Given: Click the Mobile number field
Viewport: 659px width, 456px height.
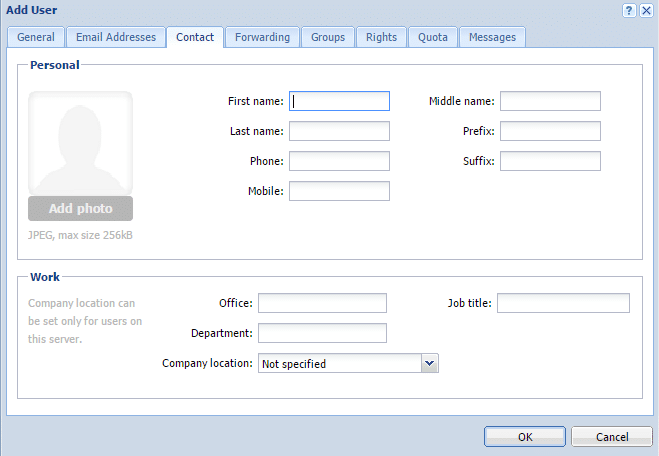Looking at the screenshot, I should coord(339,191).
